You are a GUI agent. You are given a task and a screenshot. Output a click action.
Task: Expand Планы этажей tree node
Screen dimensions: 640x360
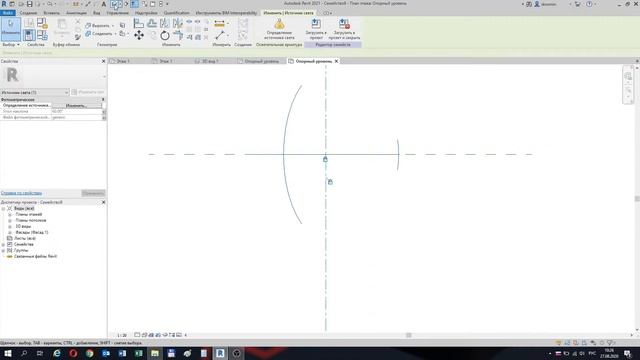(10, 215)
